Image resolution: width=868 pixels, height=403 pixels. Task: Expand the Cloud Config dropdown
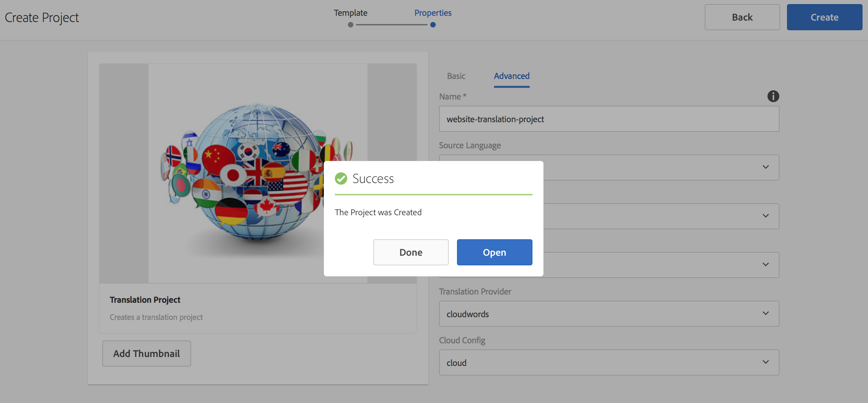pyautogui.click(x=609, y=362)
